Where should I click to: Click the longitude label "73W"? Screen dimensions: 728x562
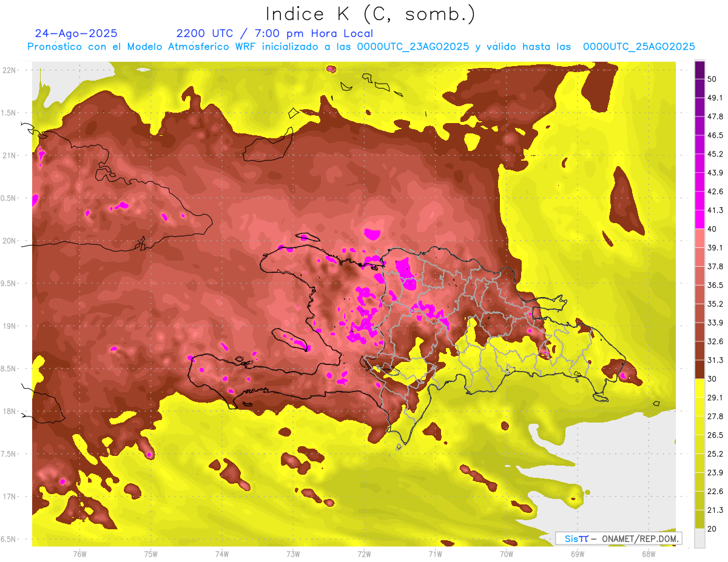[293, 554]
